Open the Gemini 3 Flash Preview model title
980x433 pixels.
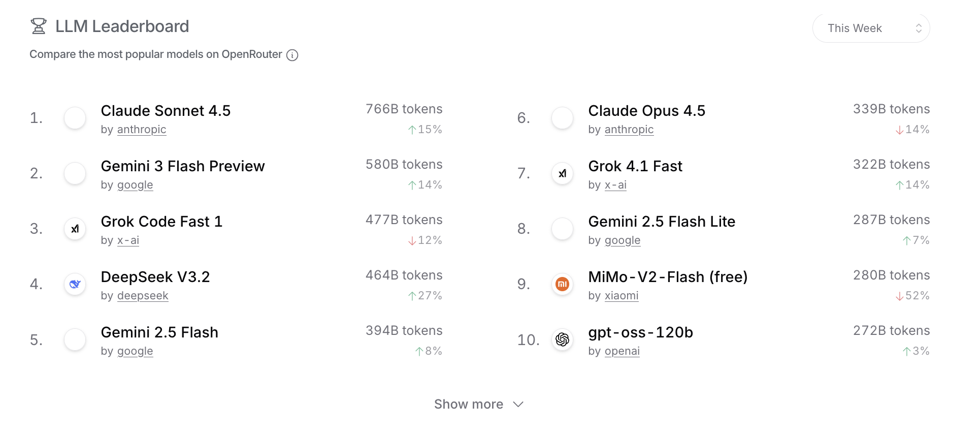tap(183, 166)
